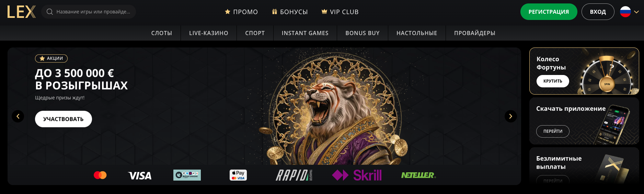Click the LEX logo
This screenshot has width=644, height=194.
point(21,12)
